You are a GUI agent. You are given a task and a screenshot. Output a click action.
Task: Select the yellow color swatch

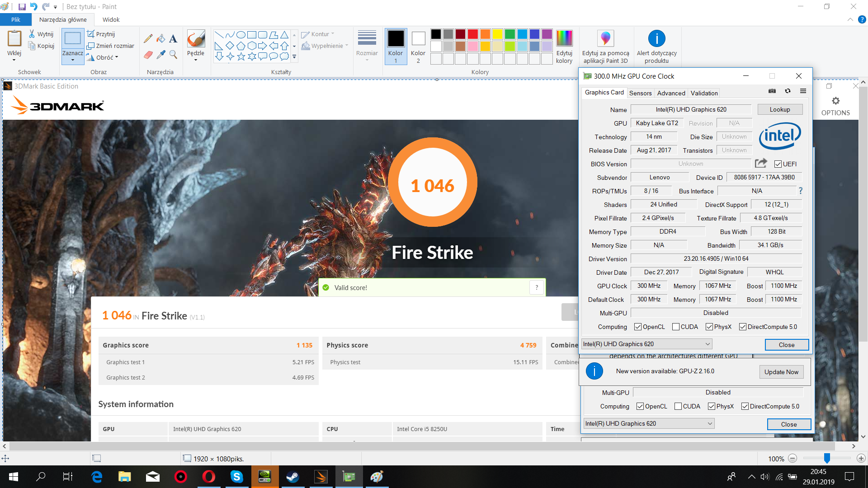[497, 34]
